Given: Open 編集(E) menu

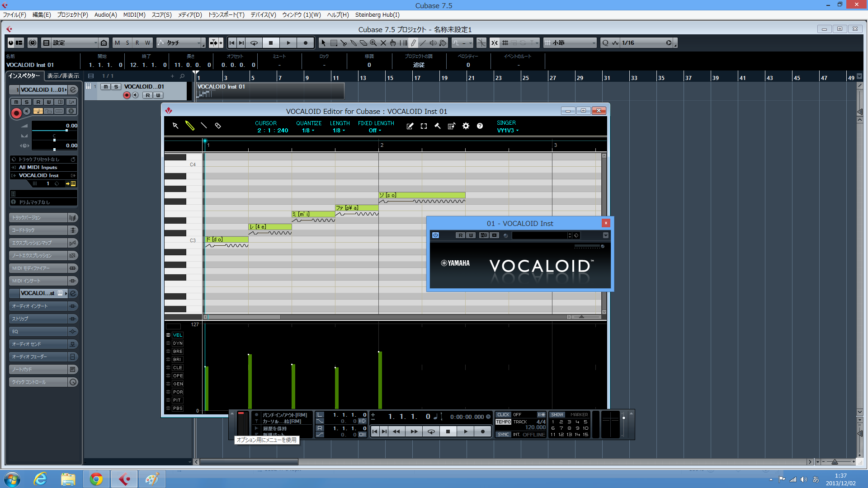Looking at the screenshot, I should [x=42, y=15].
